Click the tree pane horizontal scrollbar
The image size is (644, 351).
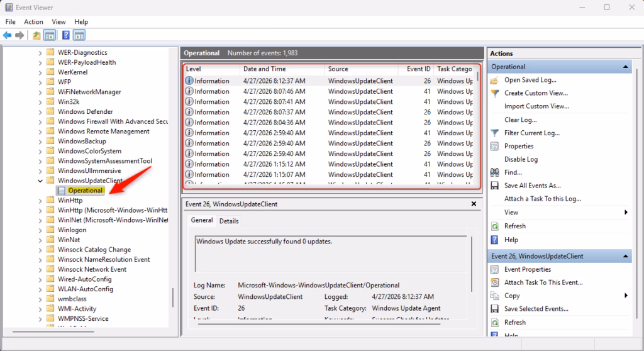(x=53, y=331)
